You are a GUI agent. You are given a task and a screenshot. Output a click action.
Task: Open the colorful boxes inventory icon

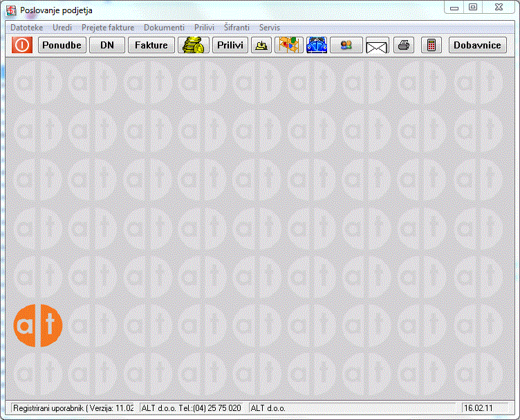click(x=289, y=45)
